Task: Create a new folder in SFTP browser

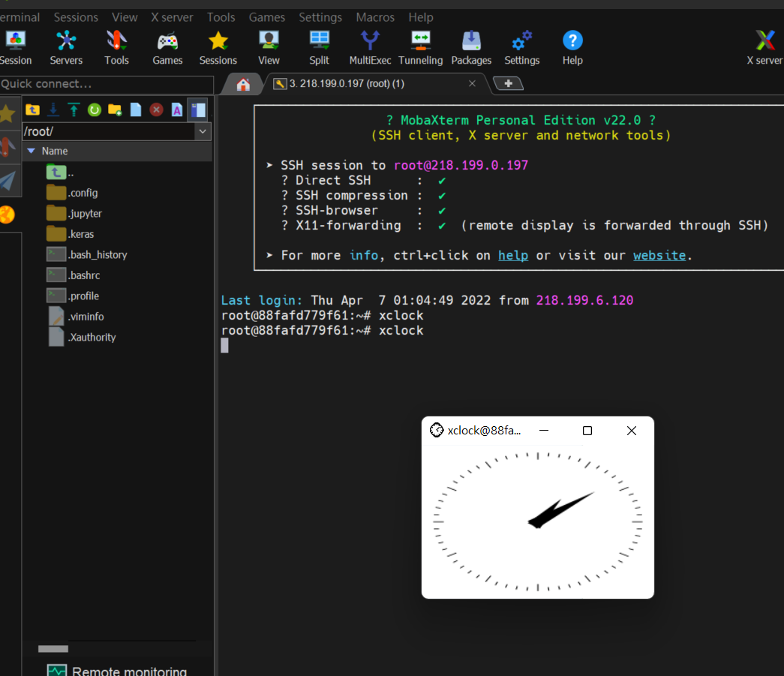Action: point(115,110)
